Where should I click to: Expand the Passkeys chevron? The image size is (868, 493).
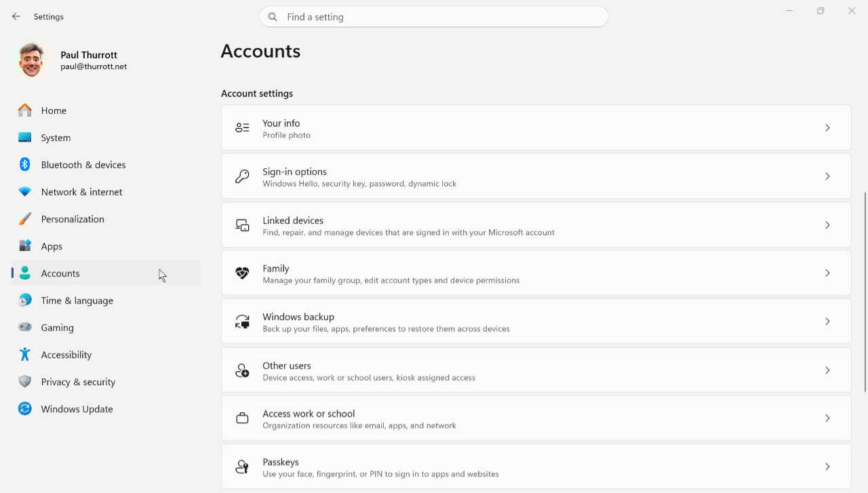click(x=827, y=467)
